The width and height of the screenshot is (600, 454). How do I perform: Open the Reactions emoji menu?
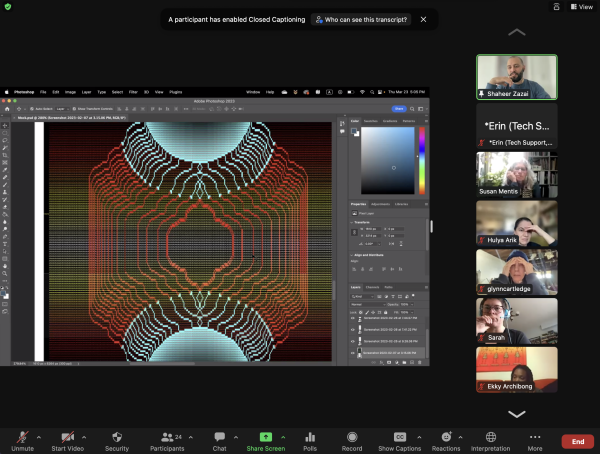tap(446, 437)
